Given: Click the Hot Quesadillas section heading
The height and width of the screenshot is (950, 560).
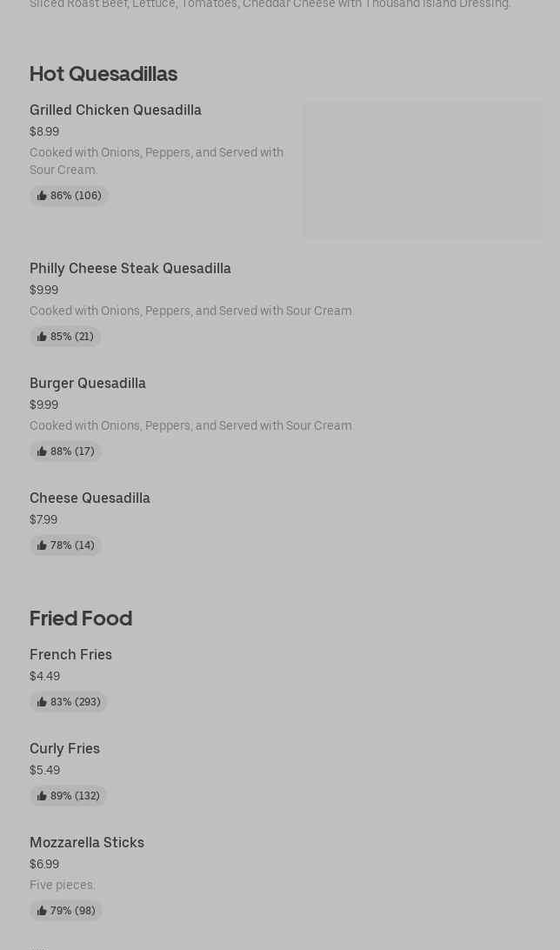Looking at the screenshot, I should (103, 74).
